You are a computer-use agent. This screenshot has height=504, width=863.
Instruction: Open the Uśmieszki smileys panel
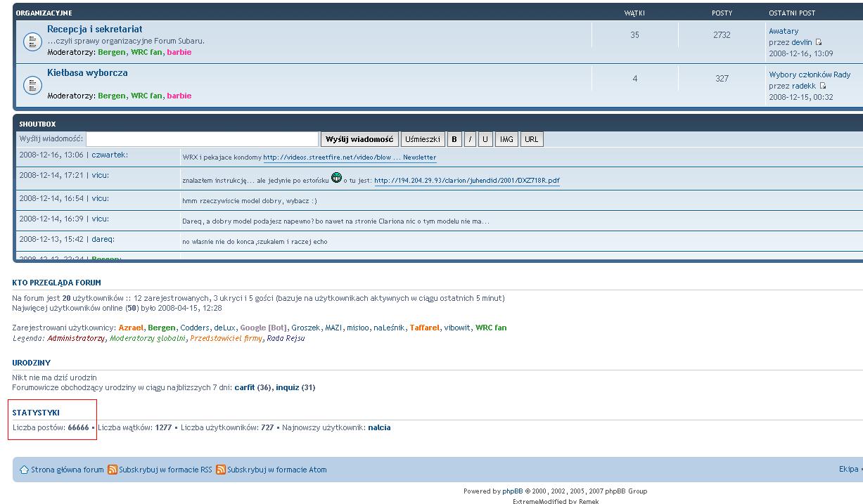(x=423, y=139)
